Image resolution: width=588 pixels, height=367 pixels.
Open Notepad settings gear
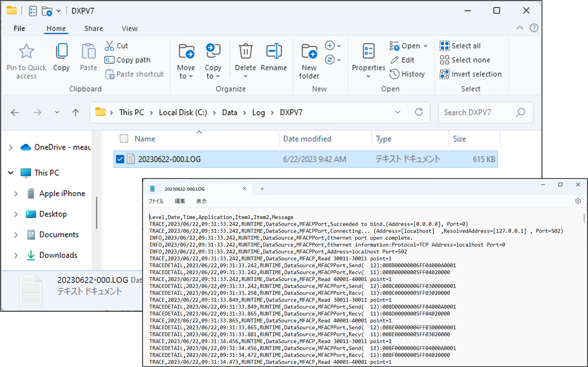(578, 201)
